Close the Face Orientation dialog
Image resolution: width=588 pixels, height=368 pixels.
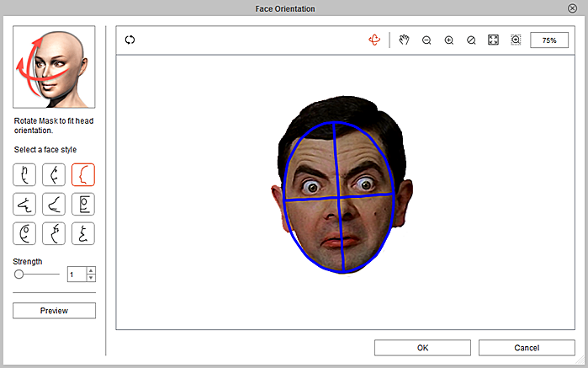(572, 8)
